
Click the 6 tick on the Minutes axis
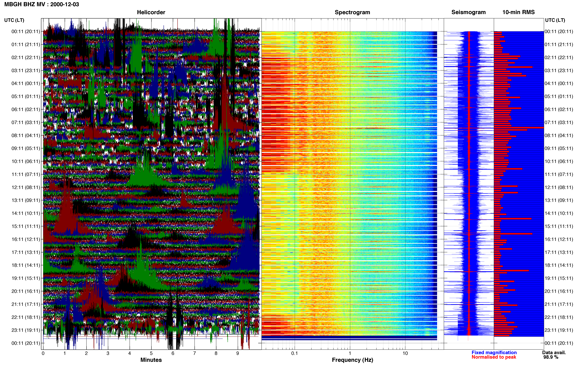click(x=173, y=353)
